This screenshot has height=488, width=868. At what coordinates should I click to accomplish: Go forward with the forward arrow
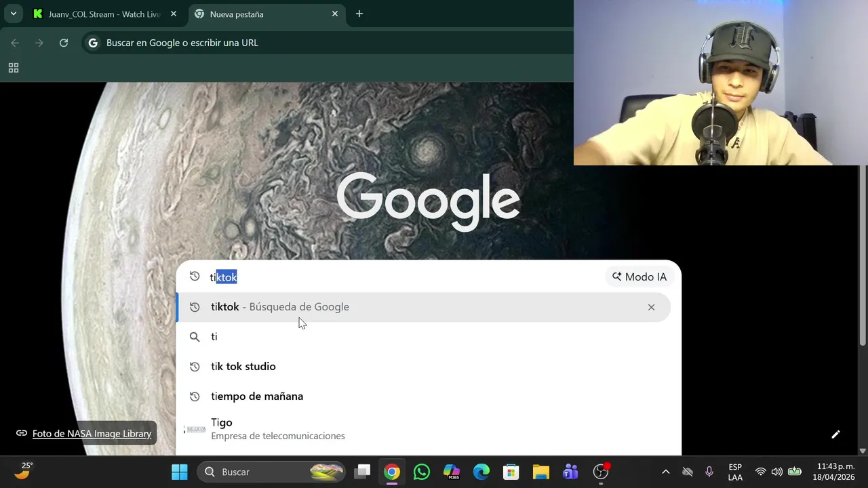pos(39,43)
